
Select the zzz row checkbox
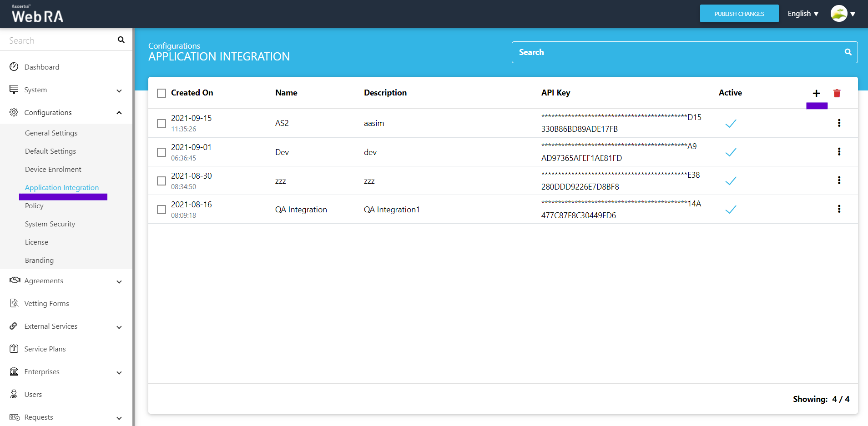tap(161, 181)
